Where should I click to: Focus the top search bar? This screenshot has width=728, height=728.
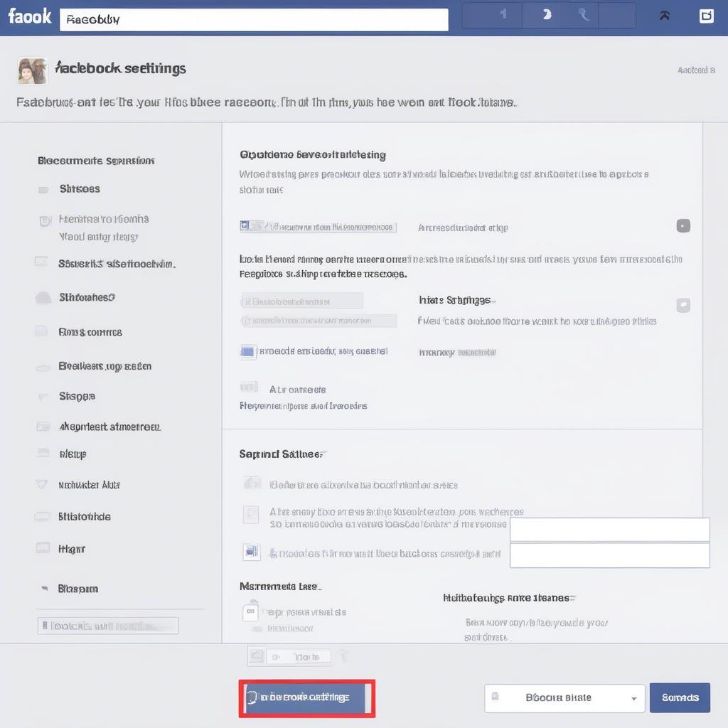[254, 19]
